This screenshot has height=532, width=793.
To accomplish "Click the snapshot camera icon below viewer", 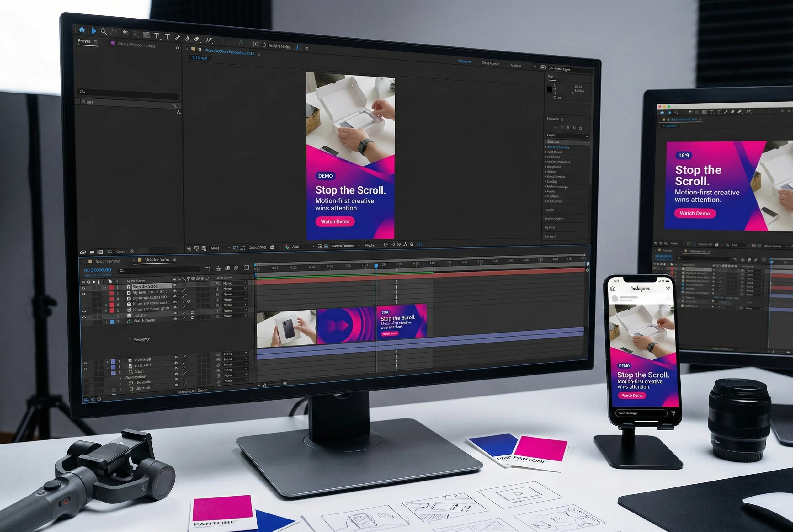I will click(x=272, y=247).
